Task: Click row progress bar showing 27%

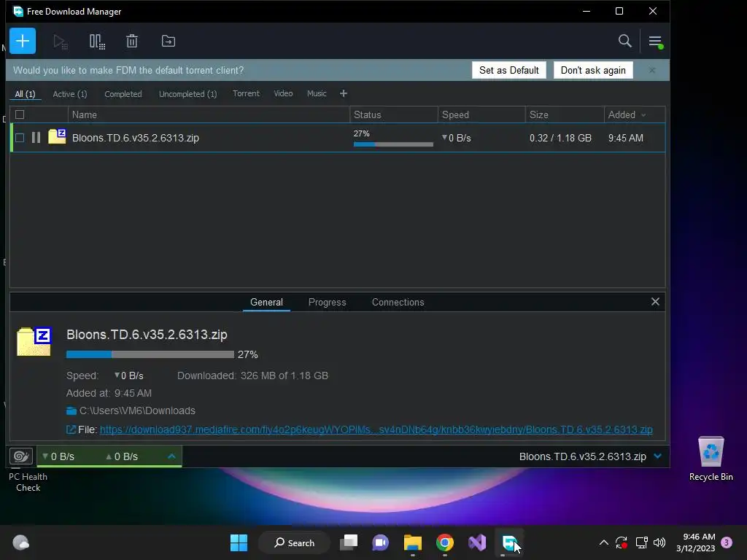Action: pyautogui.click(x=393, y=144)
